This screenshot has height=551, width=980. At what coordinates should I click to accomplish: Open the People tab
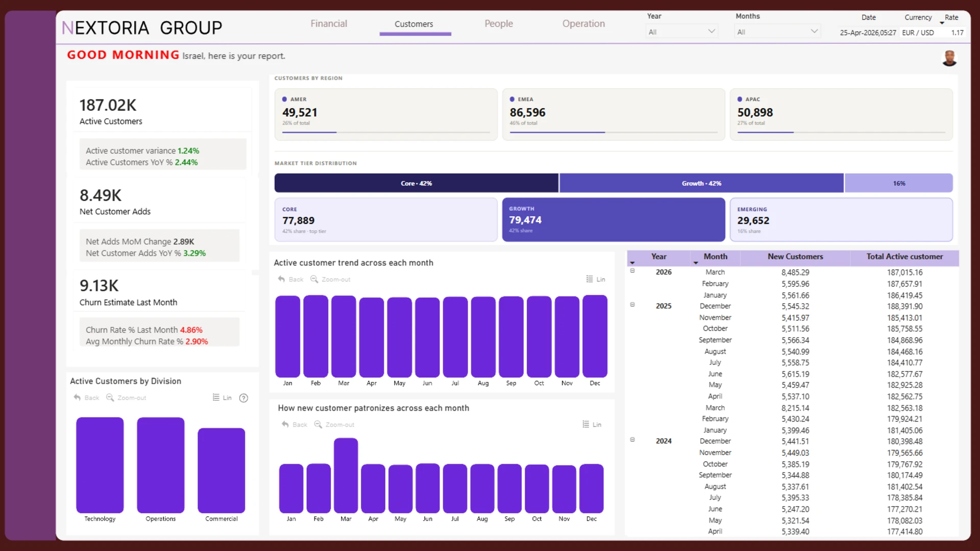[499, 24]
